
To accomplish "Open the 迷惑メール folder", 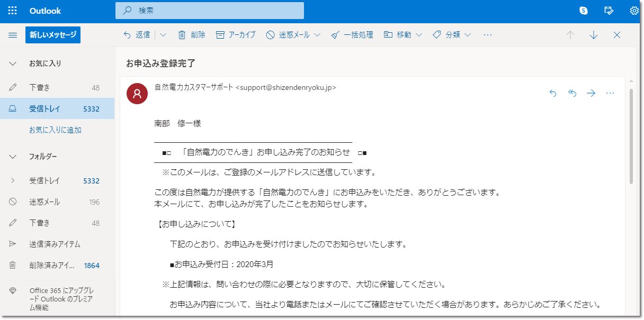I will (x=57, y=202).
